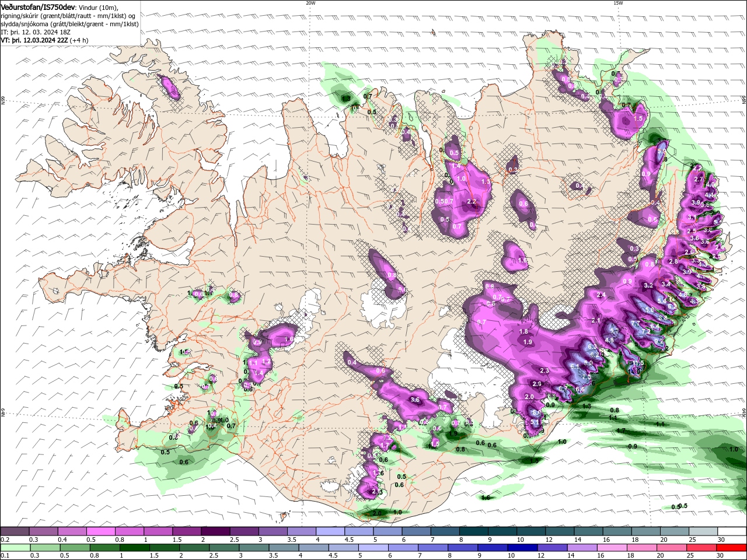This screenshot has height=560, width=747.
Task: Select the 10–12 navy blue rain legend swatch
Action: (522, 548)
